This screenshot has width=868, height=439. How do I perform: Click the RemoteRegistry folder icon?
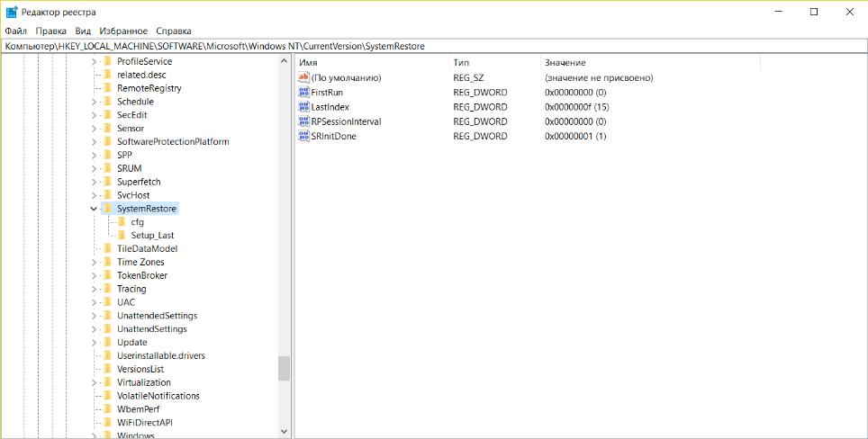107,88
